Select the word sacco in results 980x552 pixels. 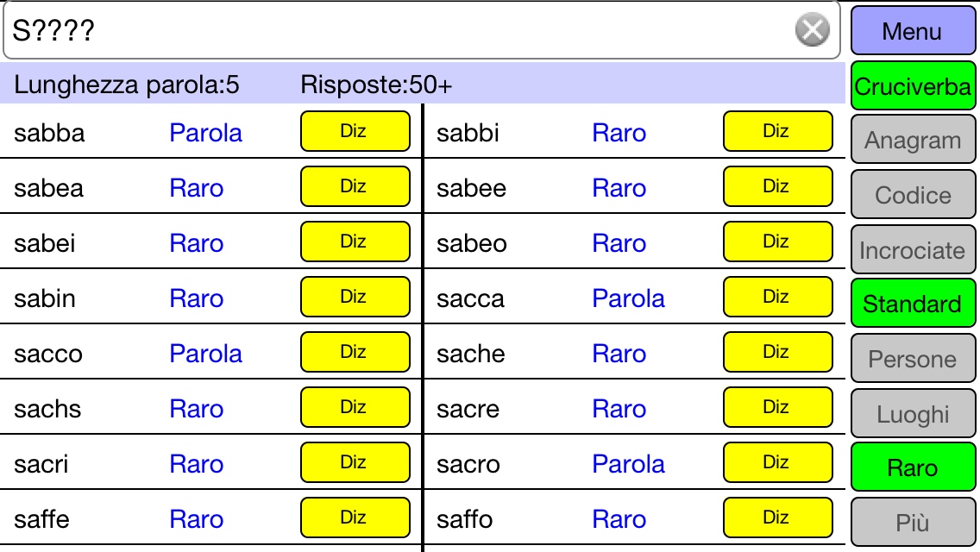tap(48, 354)
